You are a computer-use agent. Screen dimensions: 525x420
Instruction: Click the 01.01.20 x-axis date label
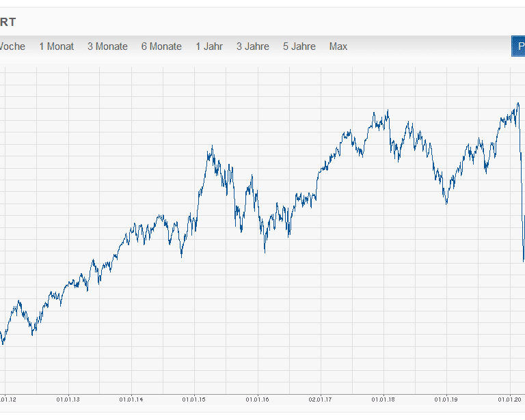coord(509,400)
